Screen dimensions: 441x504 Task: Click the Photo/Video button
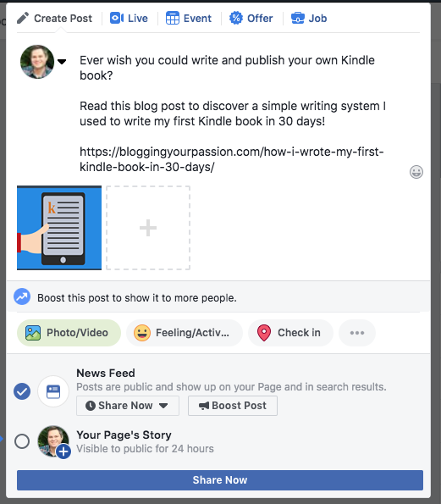point(69,333)
